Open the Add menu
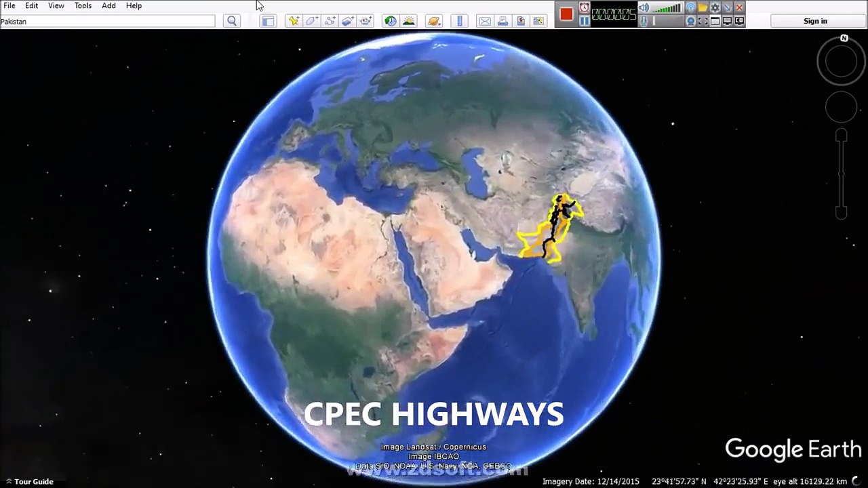 pyautogui.click(x=108, y=5)
